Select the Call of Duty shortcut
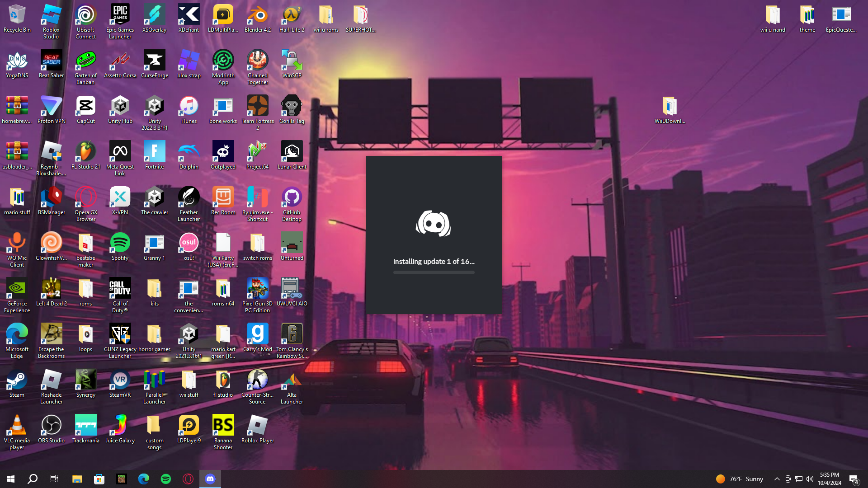The height and width of the screenshot is (488, 868). tap(120, 296)
